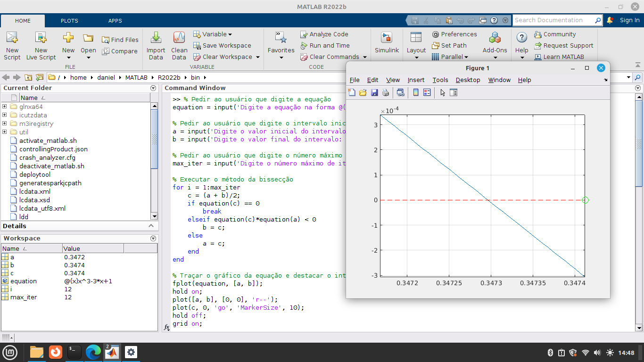The height and width of the screenshot is (362, 644).
Task: Open the View menu in Figure 1
Action: pos(393,80)
